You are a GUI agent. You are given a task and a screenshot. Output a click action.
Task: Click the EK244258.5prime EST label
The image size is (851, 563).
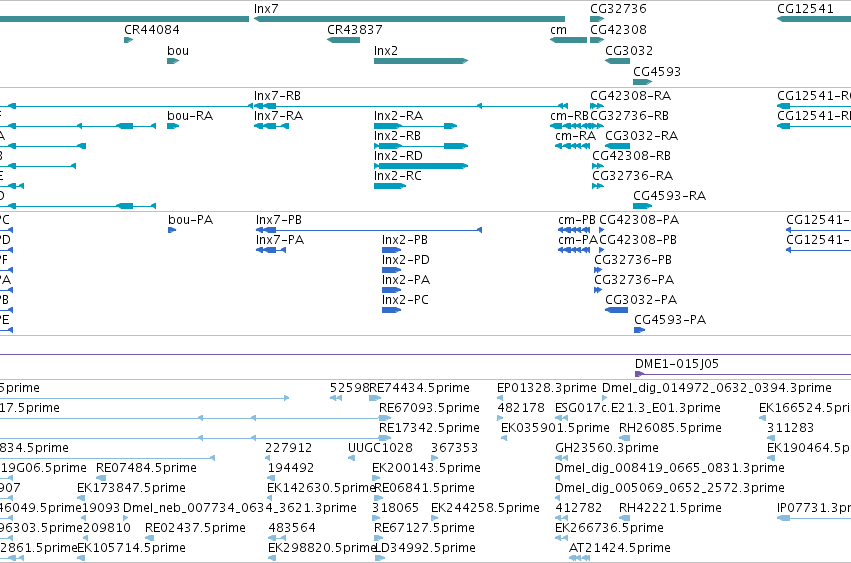(485, 508)
